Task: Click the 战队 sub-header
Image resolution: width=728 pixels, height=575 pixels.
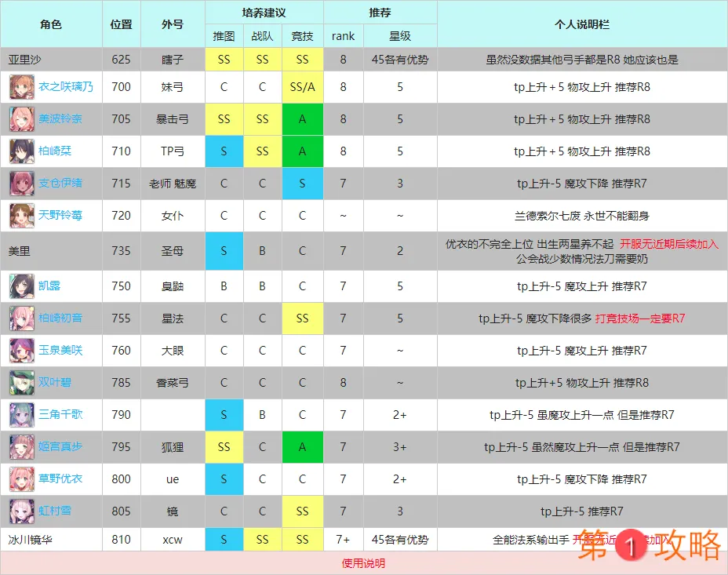Action: (x=262, y=36)
